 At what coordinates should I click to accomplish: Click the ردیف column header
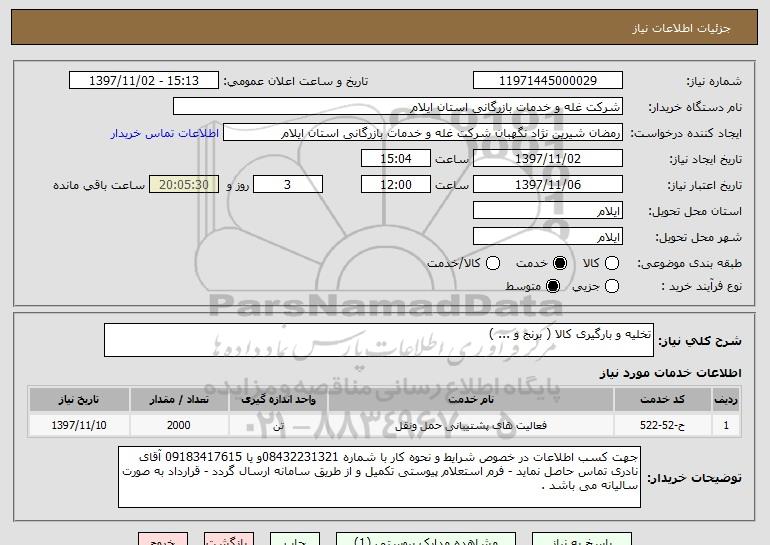click(726, 400)
